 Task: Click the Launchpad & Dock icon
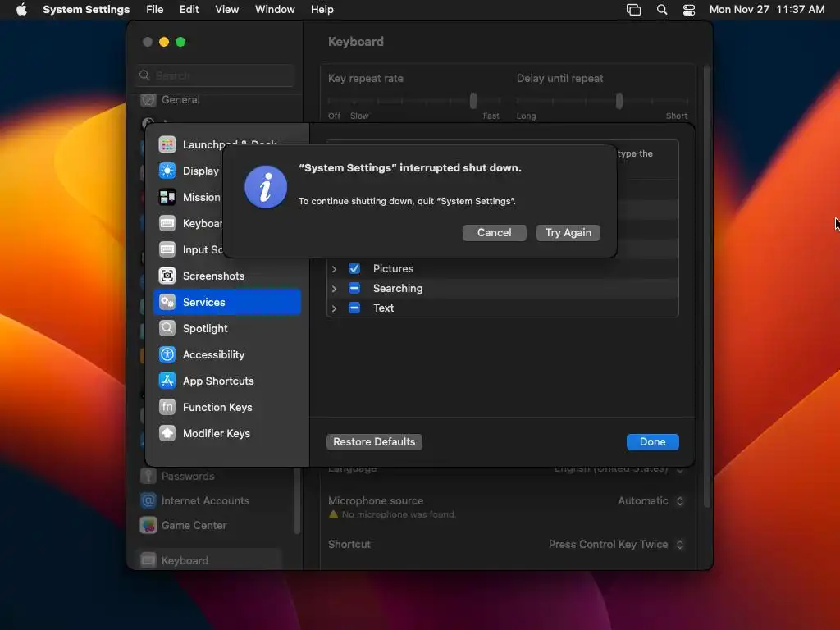[x=167, y=144]
